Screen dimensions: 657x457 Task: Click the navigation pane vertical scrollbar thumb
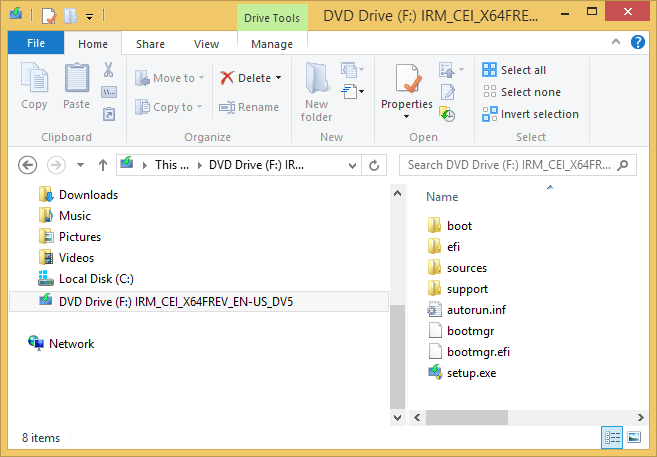click(397, 356)
